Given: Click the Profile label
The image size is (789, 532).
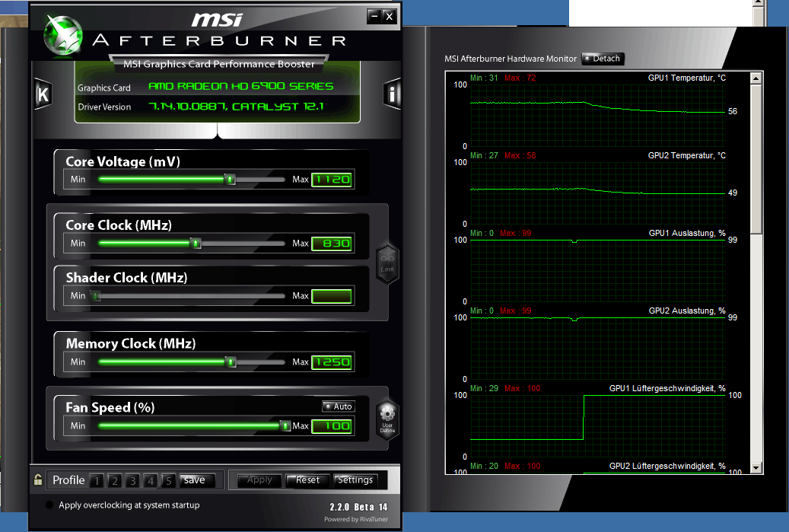Looking at the screenshot, I should 68,480.
